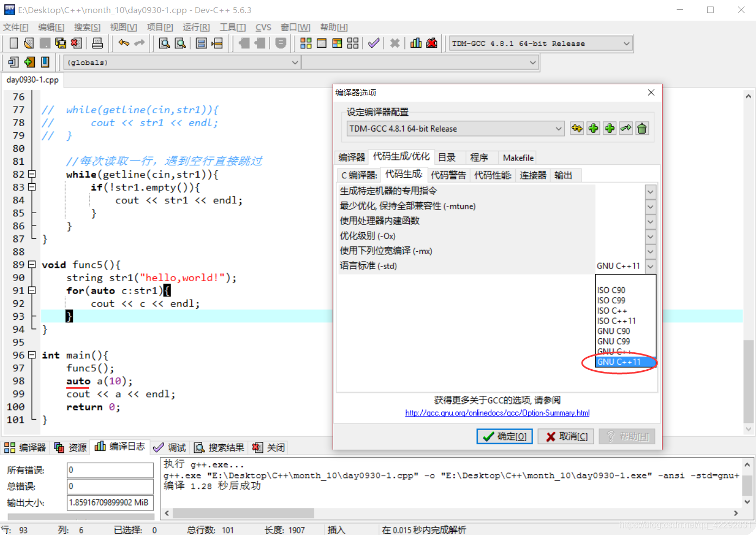The width and height of the screenshot is (756, 535).
Task: Select GNU C++11 from the standards list
Action: [620, 362]
